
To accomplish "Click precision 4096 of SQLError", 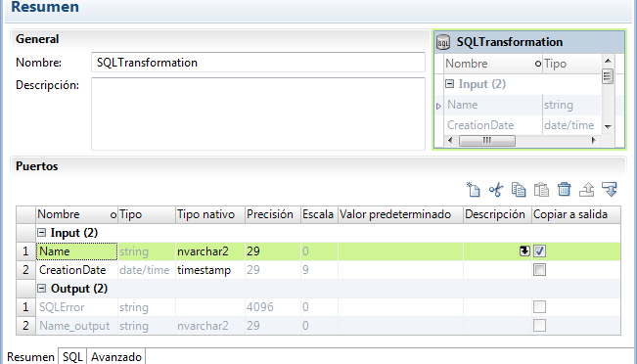I will pos(273,307).
